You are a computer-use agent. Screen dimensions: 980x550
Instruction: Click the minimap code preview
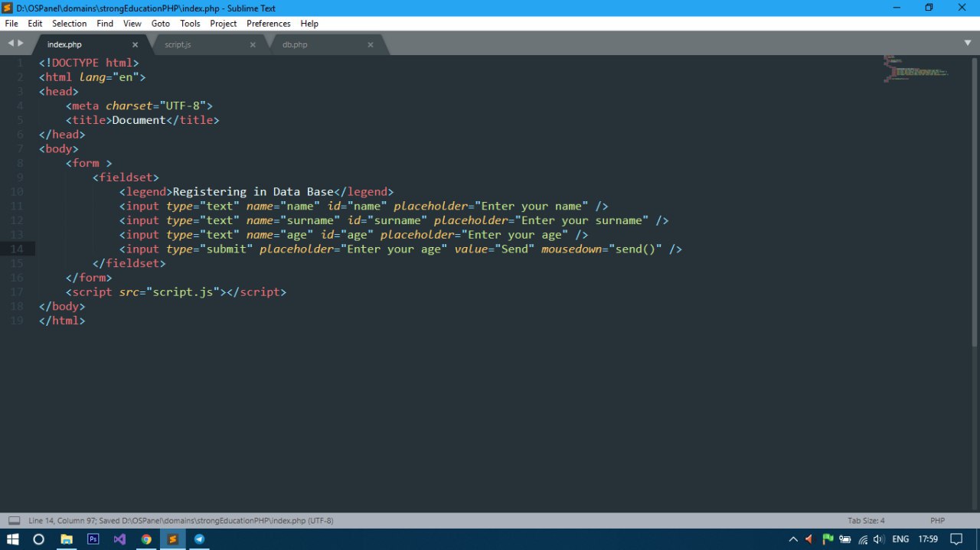916,69
